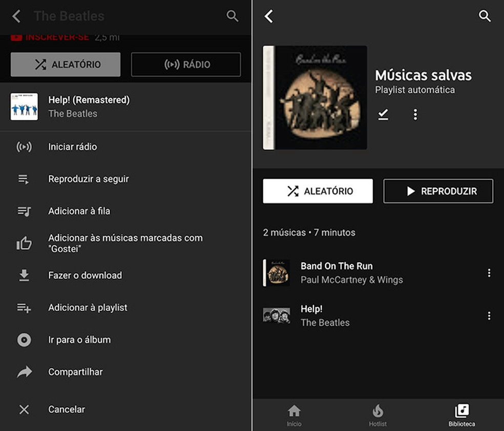This screenshot has height=431, width=504.
Task: Dismiss the menu with Cancelar
Action: [66, 409]
